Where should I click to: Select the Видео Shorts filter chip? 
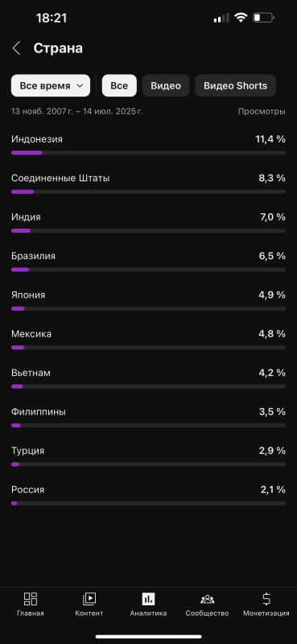coord(235,85)
